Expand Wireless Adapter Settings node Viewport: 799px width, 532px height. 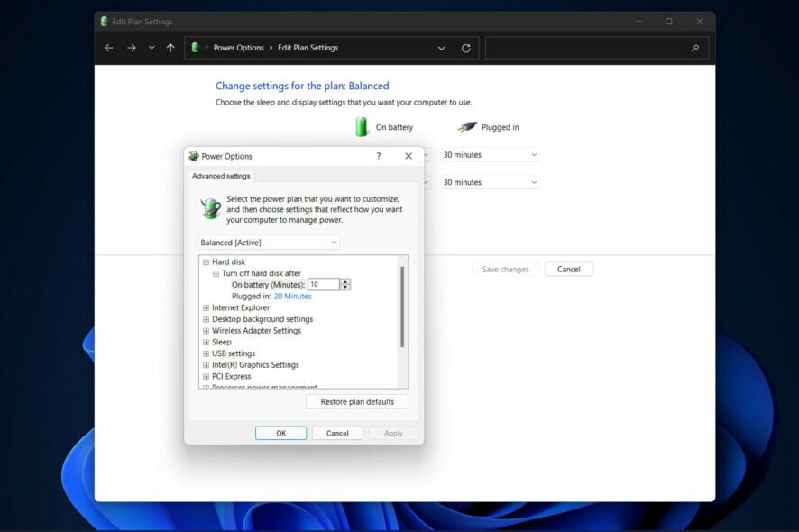206,331
